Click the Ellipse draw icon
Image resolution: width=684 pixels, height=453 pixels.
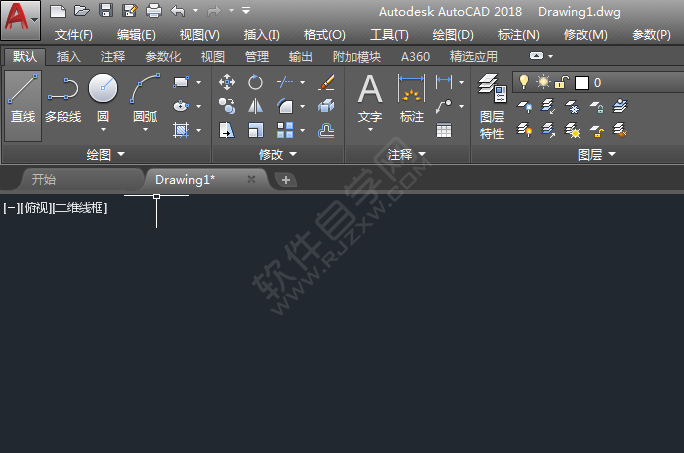coord(181,106)
